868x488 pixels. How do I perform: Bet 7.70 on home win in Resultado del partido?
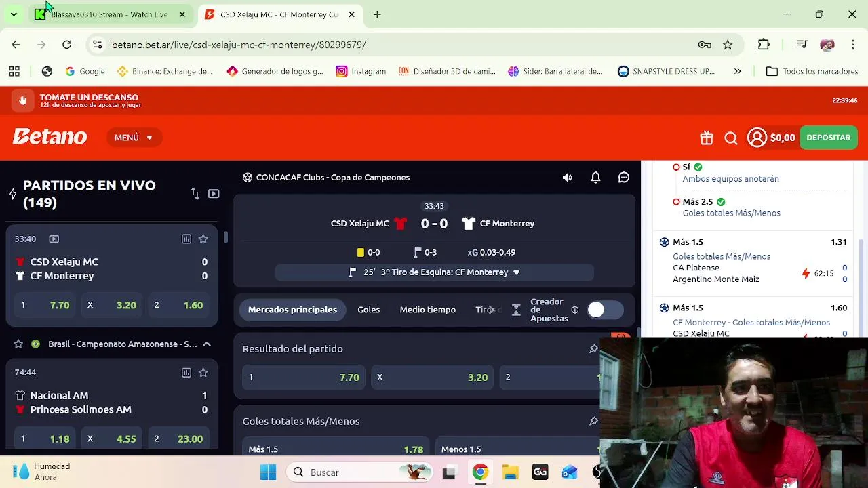(304, 378)
